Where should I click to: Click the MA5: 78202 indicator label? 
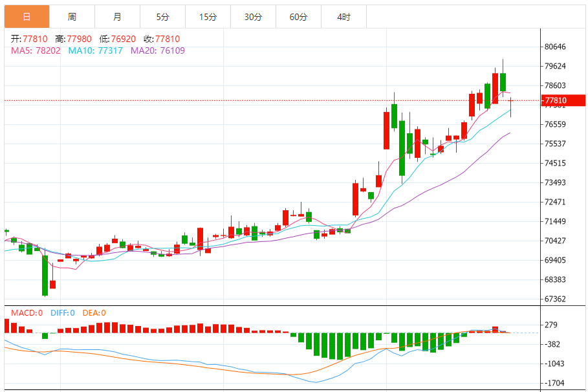click(x=36, y=50)
